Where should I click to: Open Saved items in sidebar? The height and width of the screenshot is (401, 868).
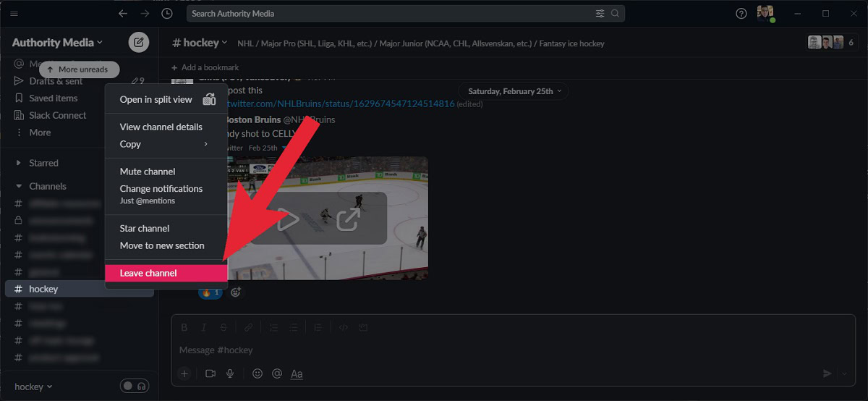click(53, 98)
